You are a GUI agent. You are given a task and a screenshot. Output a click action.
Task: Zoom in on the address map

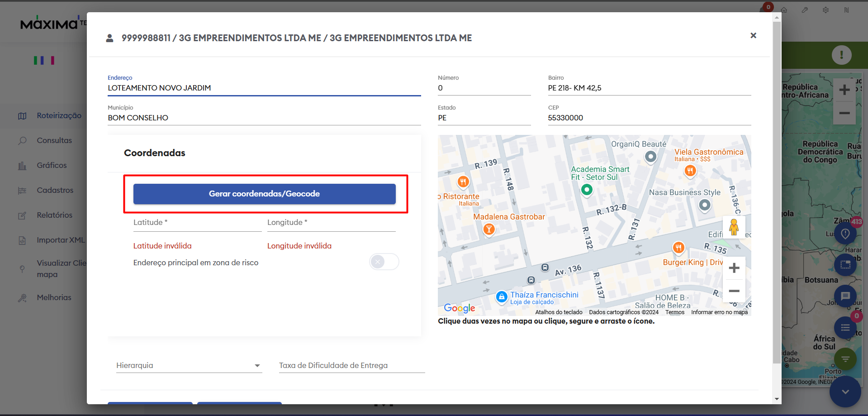(x=734, y=268)
